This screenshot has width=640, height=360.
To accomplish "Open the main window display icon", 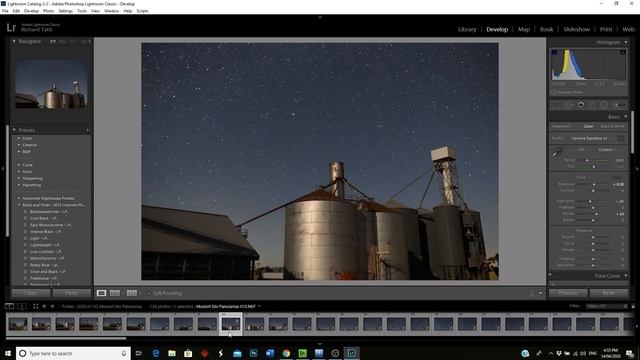I will (x=9, y=306).
